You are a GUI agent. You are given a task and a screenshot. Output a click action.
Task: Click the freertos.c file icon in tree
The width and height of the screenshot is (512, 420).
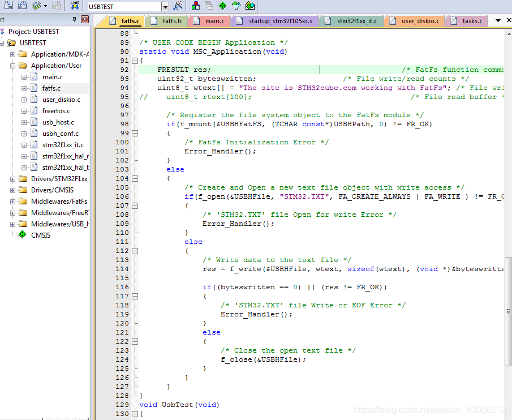35,111
